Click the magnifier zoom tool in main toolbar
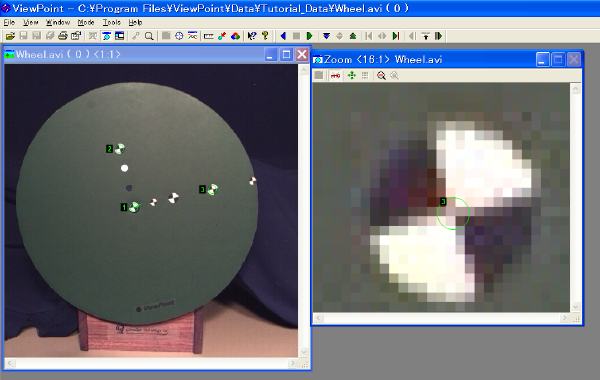 (x=149, y=36)
